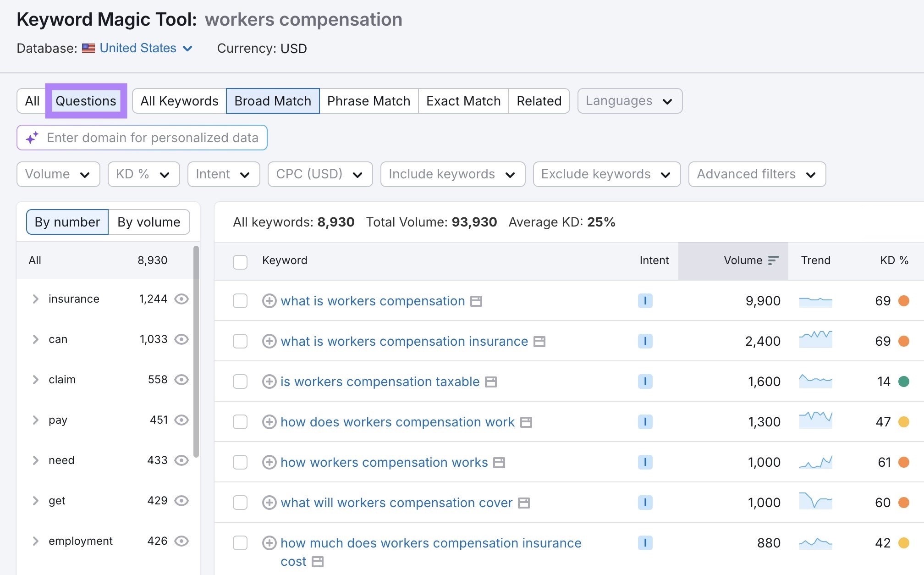Click the United States flag icon
Screen dimensions: 924x575
88,48
